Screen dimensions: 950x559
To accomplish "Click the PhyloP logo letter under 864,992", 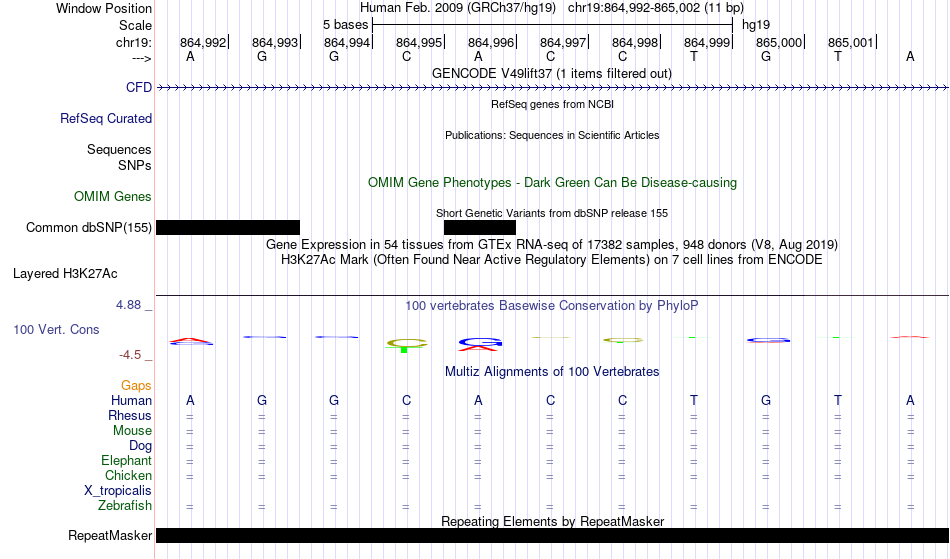I will [191, 342].
